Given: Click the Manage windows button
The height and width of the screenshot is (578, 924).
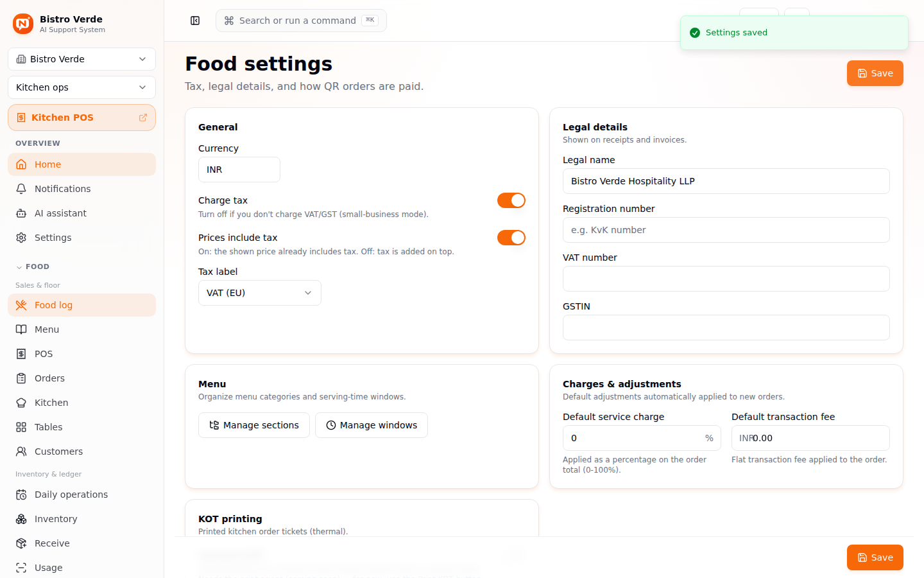Looking at the screenshot, I should [x=372, y=425].
